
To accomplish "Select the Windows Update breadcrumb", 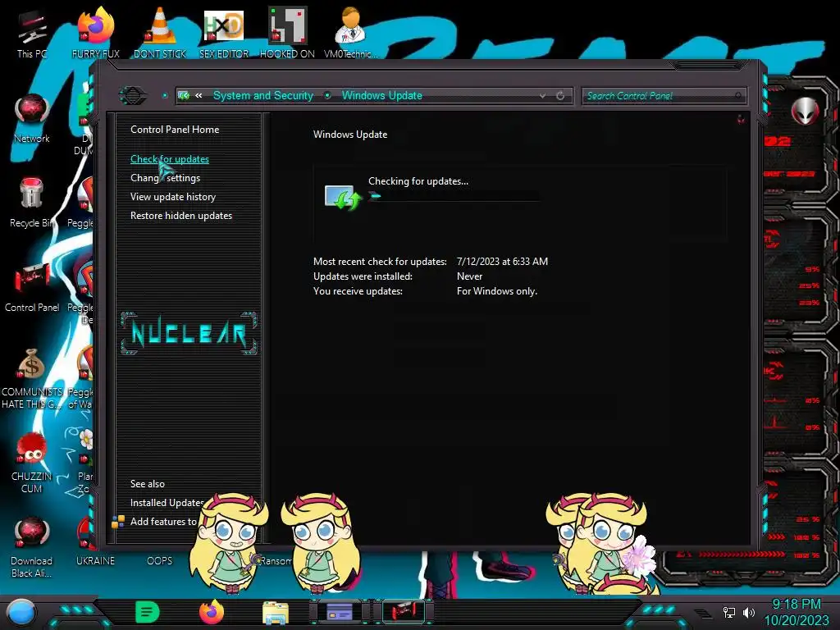I will pos(382,95).
